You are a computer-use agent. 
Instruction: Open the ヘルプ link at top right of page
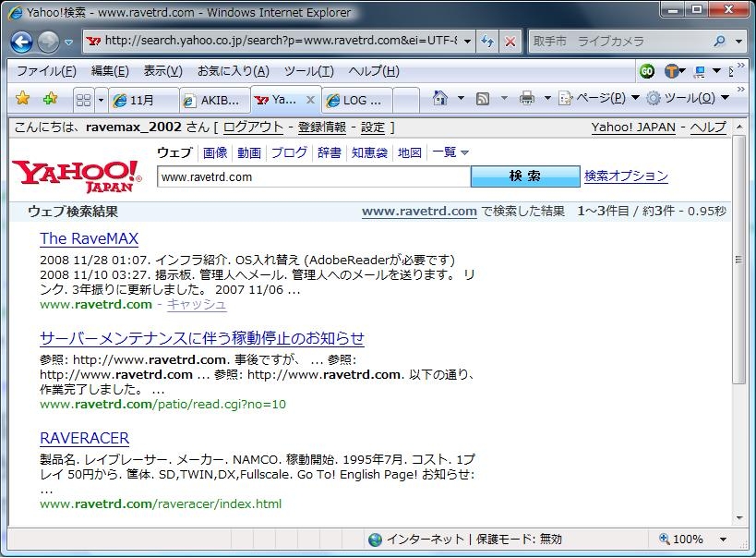(708, 127)
